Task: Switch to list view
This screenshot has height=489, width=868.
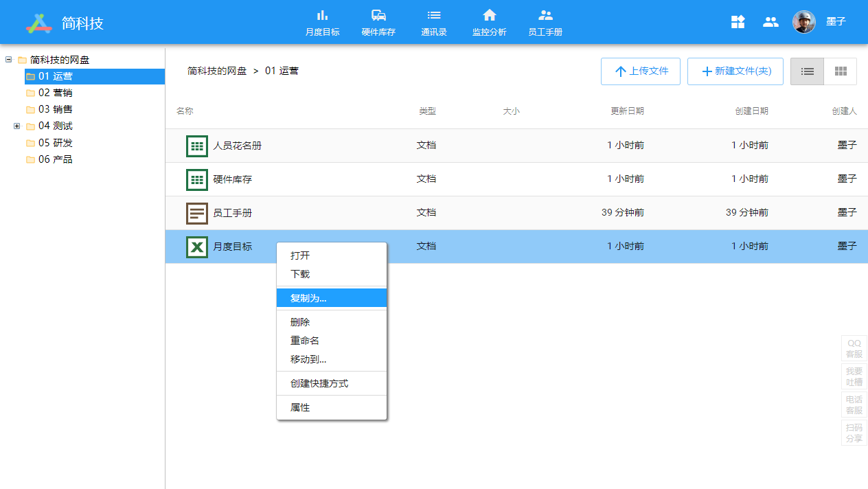Action: pyautogui.click(x=807, y=71)
